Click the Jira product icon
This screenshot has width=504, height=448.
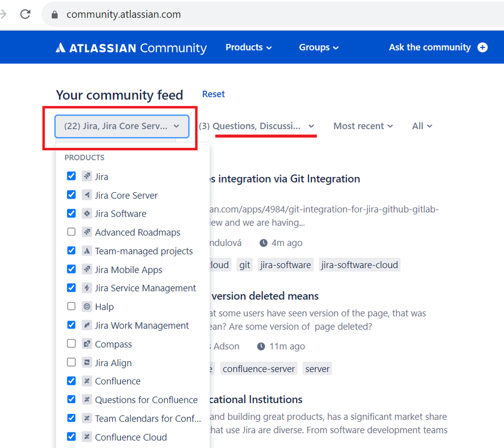[87, 176]
